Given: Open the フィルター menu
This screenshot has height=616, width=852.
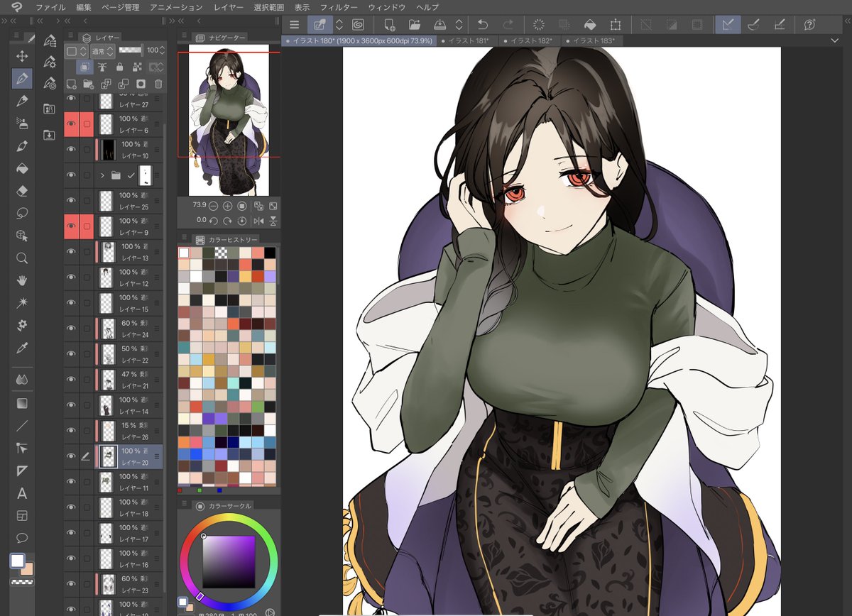Looking at the screenshot, I should click(338, 7).
